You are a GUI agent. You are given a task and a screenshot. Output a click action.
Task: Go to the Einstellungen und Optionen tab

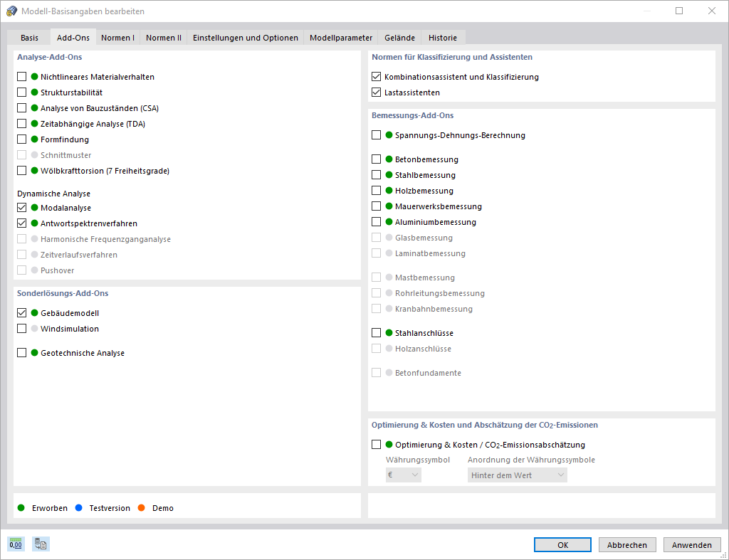tap(246, 38)
